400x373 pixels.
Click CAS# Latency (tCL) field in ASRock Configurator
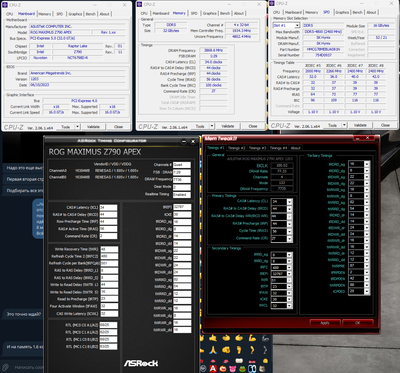(108, 208)
